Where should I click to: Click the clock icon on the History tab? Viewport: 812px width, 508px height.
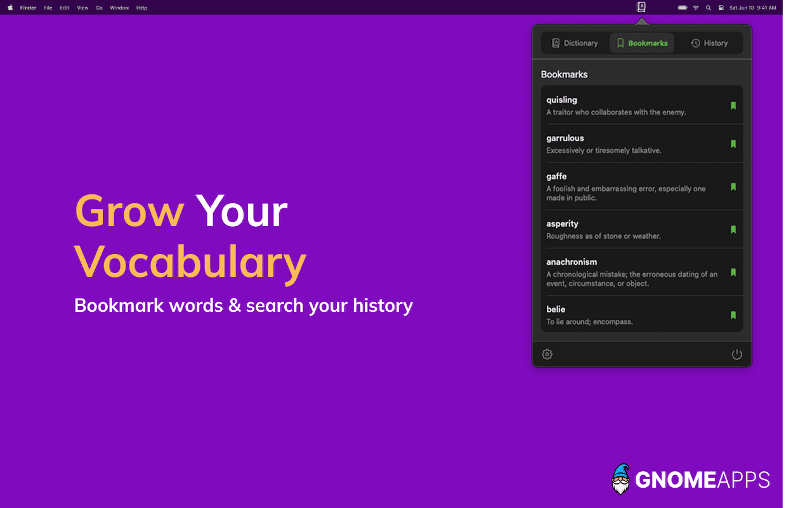(695, 43)
